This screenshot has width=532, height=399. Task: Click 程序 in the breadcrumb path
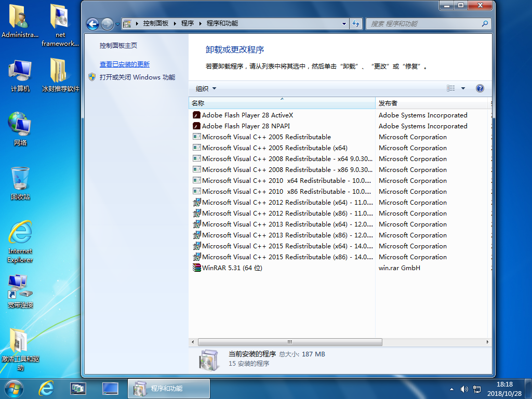[188, 23]
